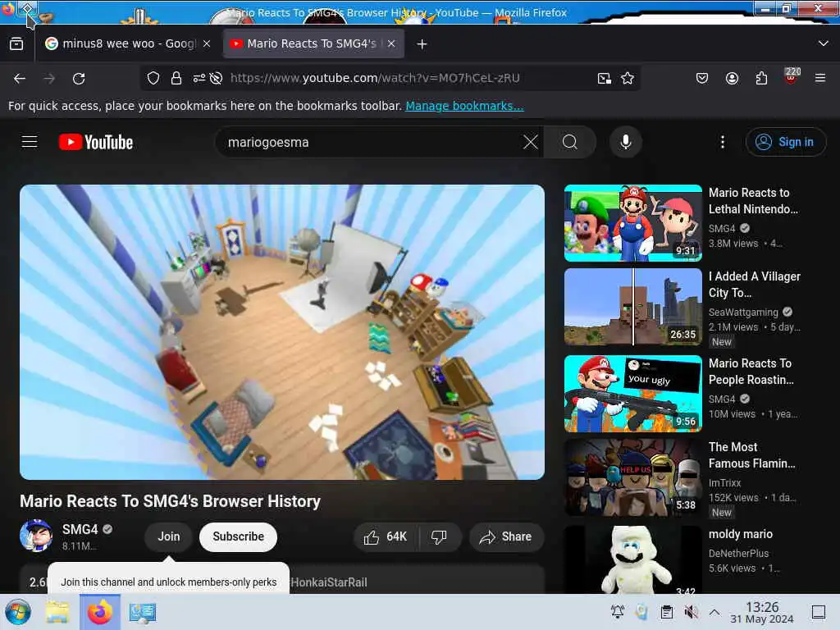Open YouTube guide sidebar menu
The image size is (840, 630).
click(x=30, y=142)
